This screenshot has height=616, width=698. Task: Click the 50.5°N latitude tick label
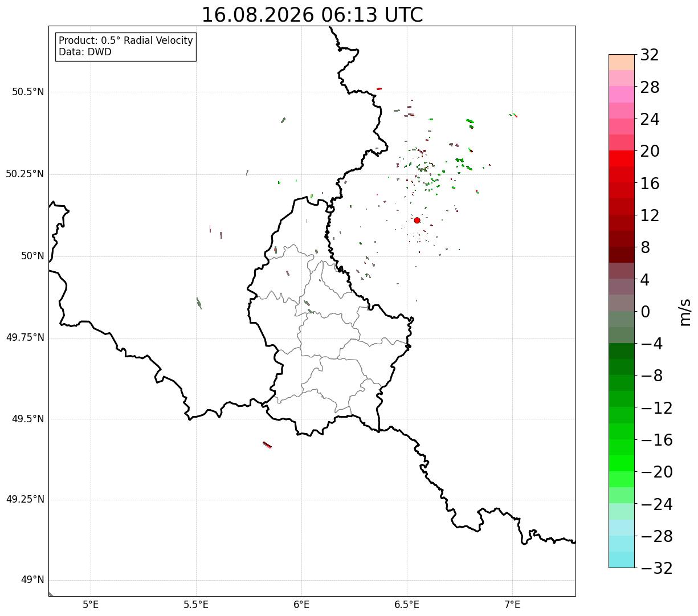point(27,92)
